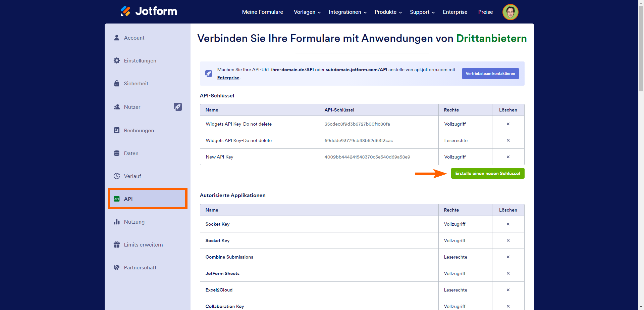The width and height of the screenshot is (644, 310).
Task: Click the Jotform logo
Action: coord(148,11)
